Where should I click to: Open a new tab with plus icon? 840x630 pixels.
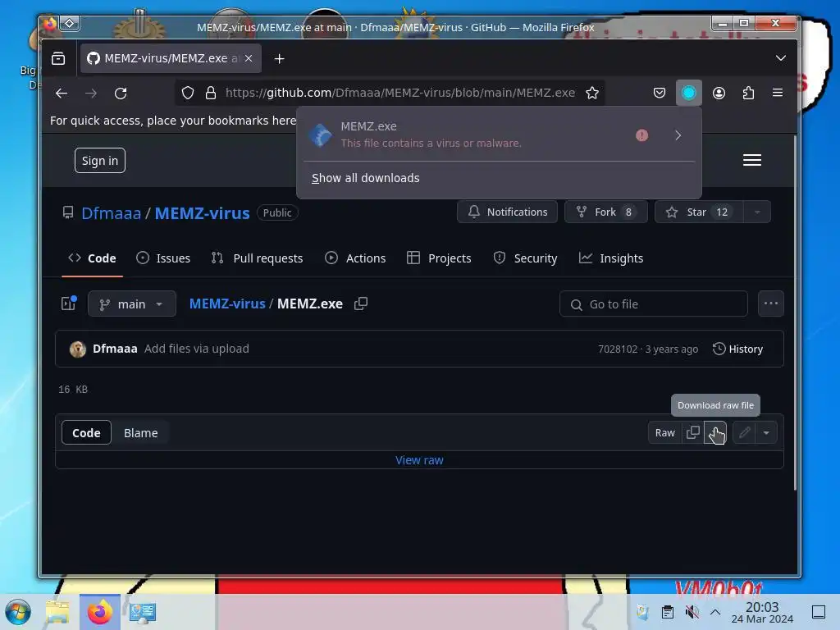279,58
